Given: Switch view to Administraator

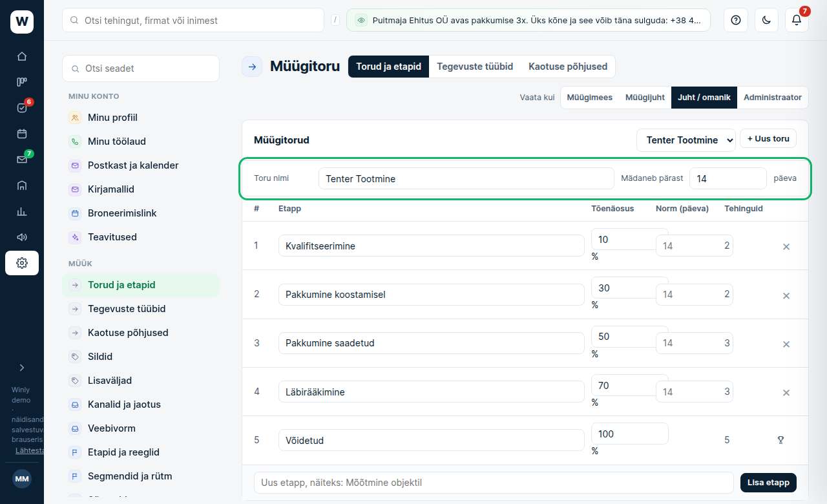Looking at the screenshot, I should [x=773, y=98].
